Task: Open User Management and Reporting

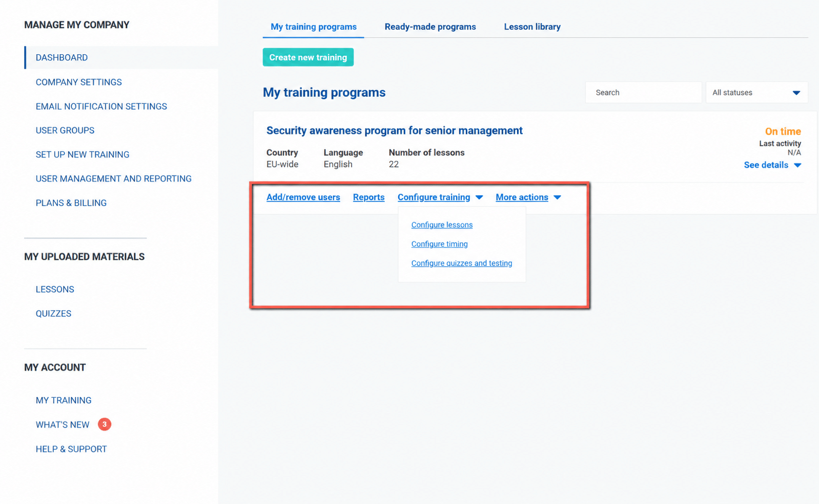Action: [x=113, y=179]
